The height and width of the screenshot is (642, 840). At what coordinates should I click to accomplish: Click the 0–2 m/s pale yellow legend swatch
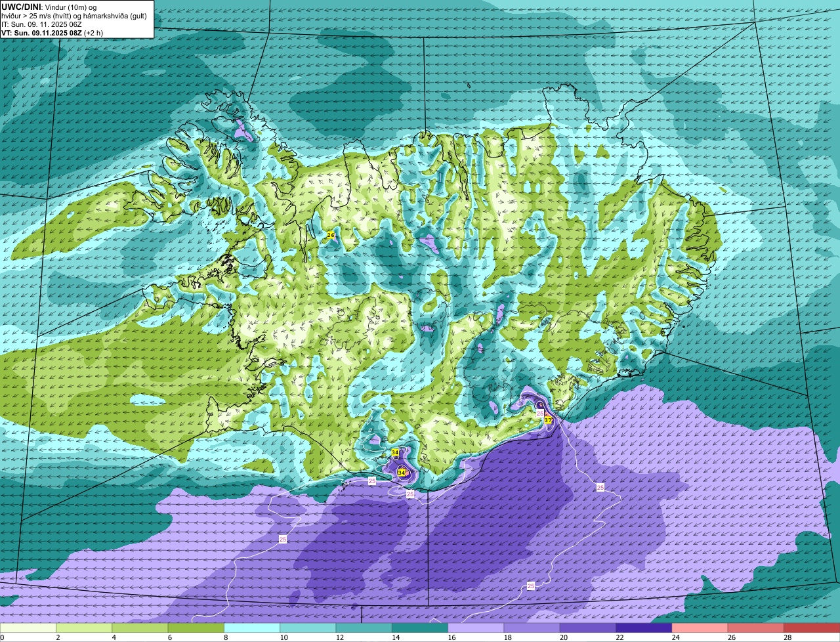tap(28, 628)
